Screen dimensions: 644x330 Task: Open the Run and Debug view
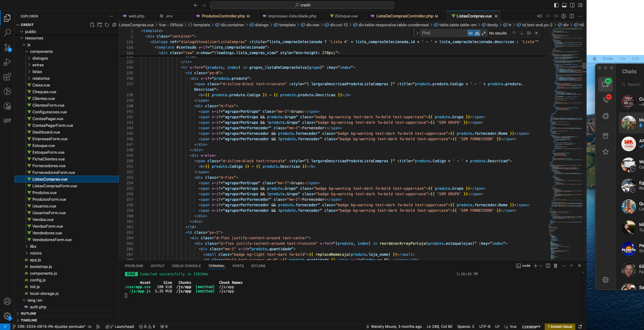pos(7,62)
